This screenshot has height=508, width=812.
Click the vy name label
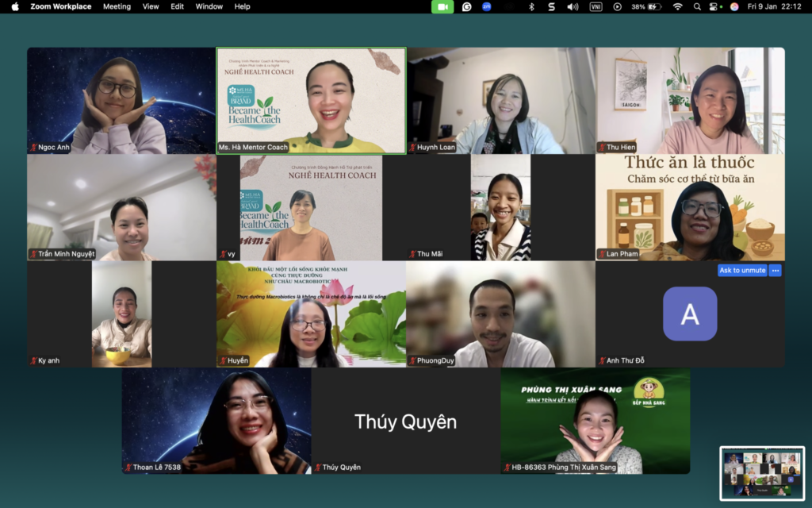pos(228,254)
